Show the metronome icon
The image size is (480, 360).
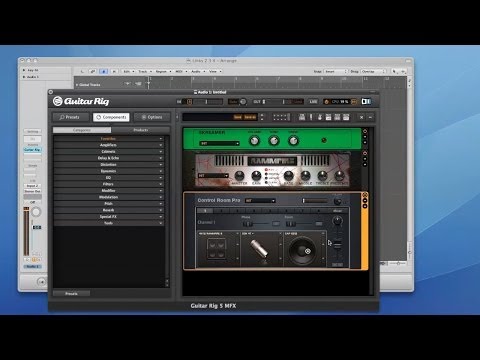click(320, 117)
